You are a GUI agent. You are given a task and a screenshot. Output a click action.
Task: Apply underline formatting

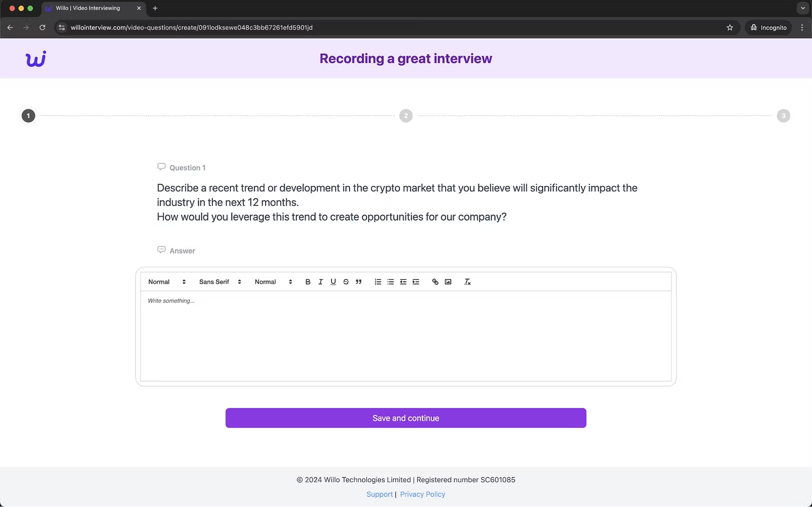pyautogui.click(x=333, y=281)
